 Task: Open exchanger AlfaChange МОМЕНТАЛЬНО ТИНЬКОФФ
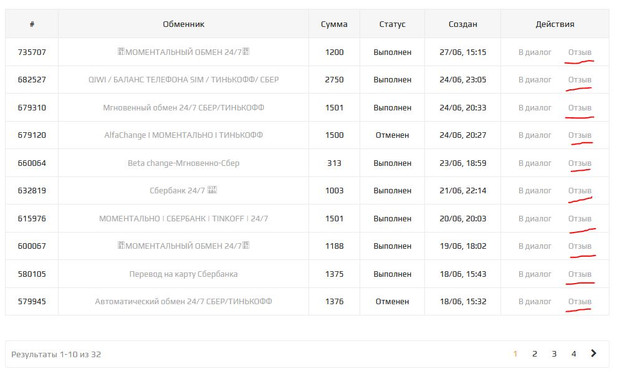(183, 135)
